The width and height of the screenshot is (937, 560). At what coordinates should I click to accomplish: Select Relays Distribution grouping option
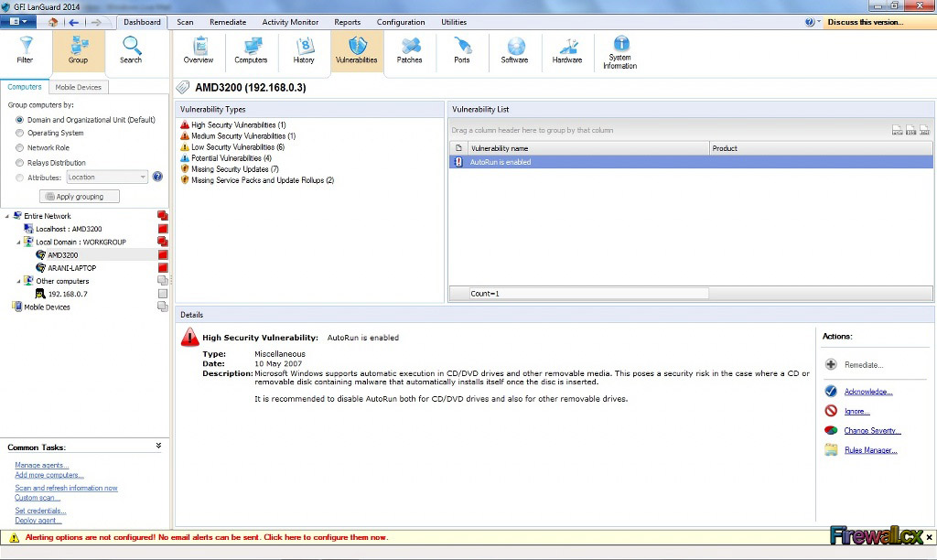point(51,163)
